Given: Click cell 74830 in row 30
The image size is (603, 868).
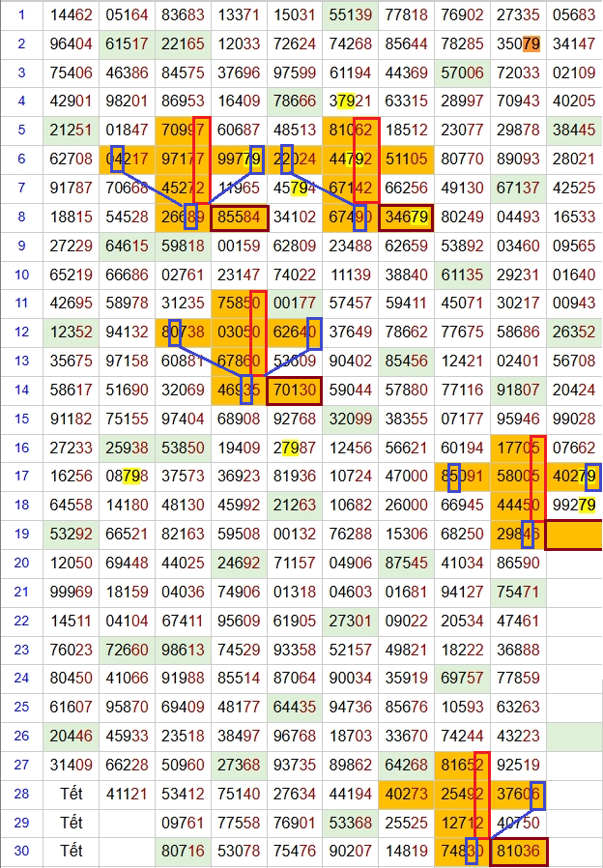Looking at the screenshot, I should (462, 853).
